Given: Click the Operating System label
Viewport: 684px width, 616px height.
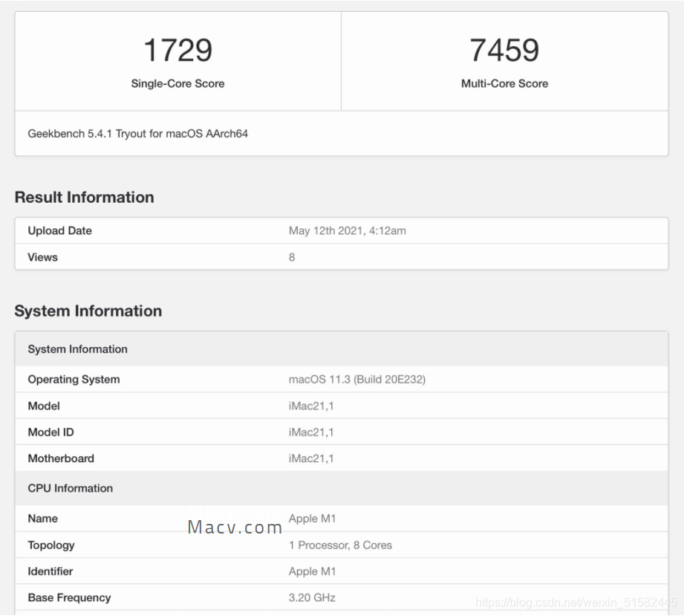Looking at the screenshot, I should pyautogui.click(x=74, y=380).
